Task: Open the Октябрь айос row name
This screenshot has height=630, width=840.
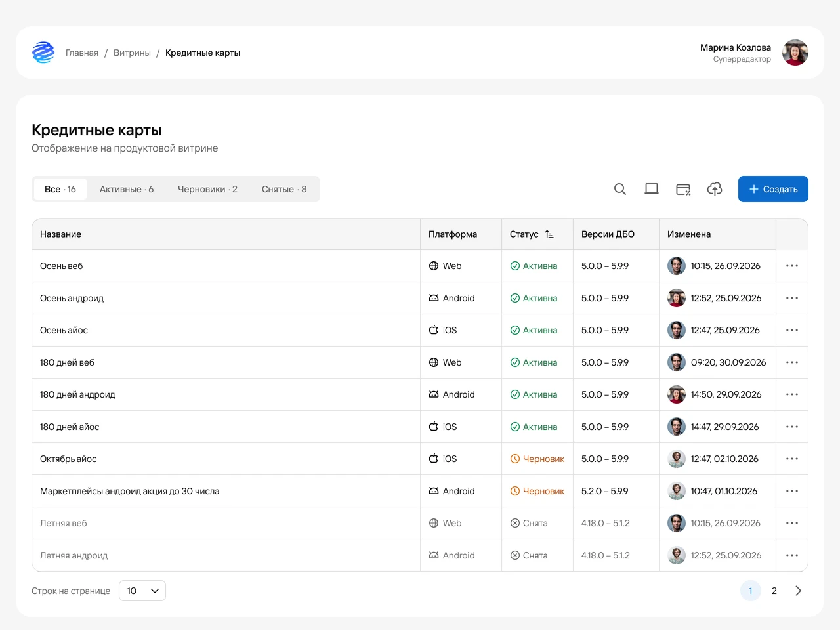Action: (68, 459)
